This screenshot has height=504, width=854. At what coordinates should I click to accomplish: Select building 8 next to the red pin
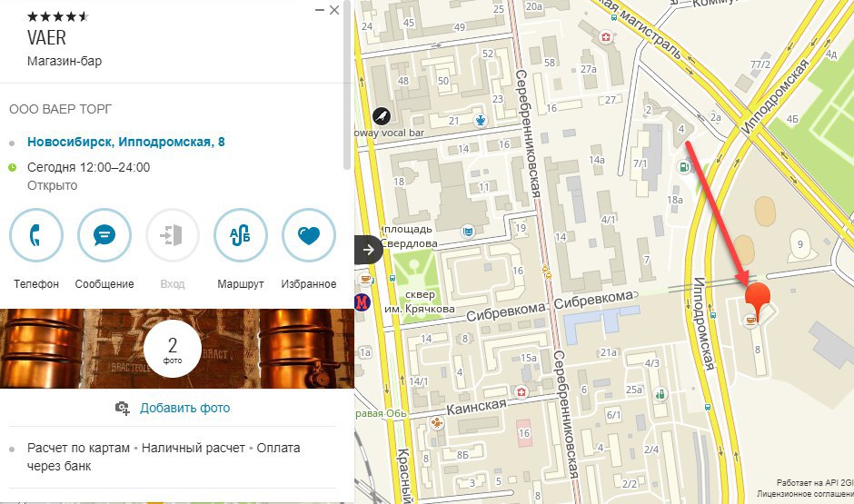[758, 350]
